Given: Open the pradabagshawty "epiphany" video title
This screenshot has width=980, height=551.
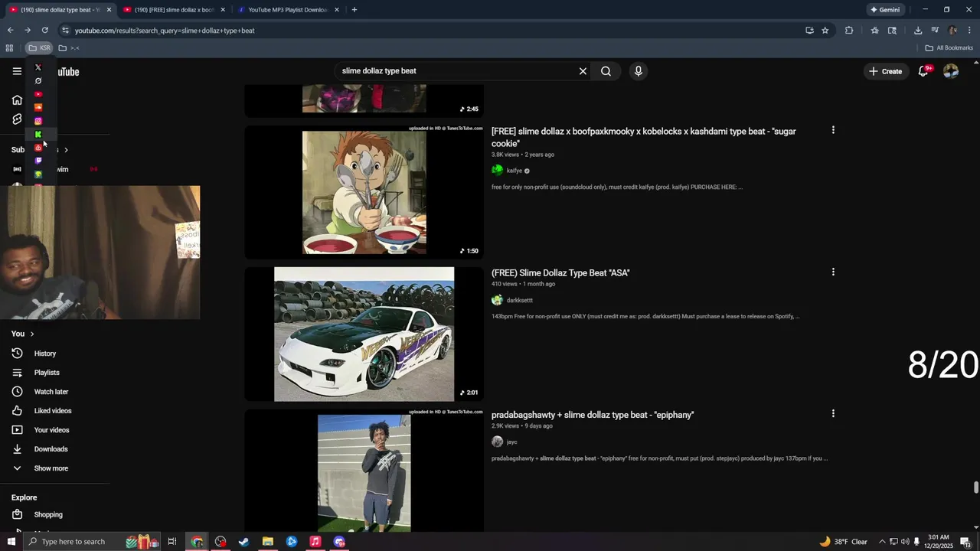Looking at the screenshot, I should pos(593,415).
